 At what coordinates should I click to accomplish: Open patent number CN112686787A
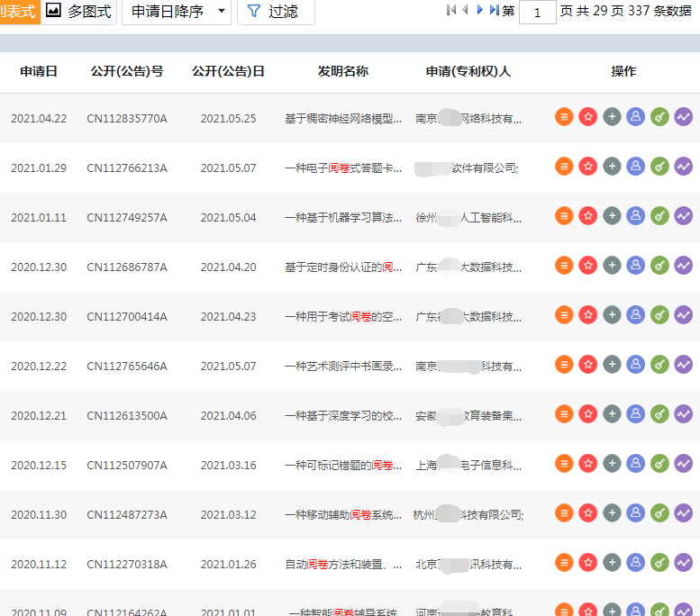[127, 267]
